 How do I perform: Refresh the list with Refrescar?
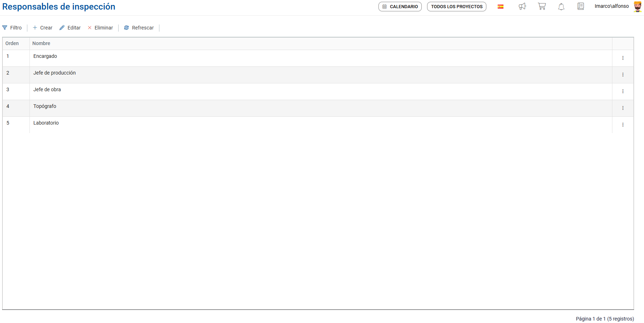click(x=139, y=28)
